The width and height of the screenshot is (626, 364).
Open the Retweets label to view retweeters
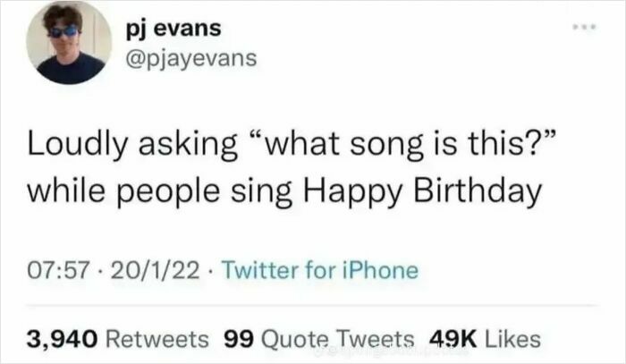coord(157,339)
